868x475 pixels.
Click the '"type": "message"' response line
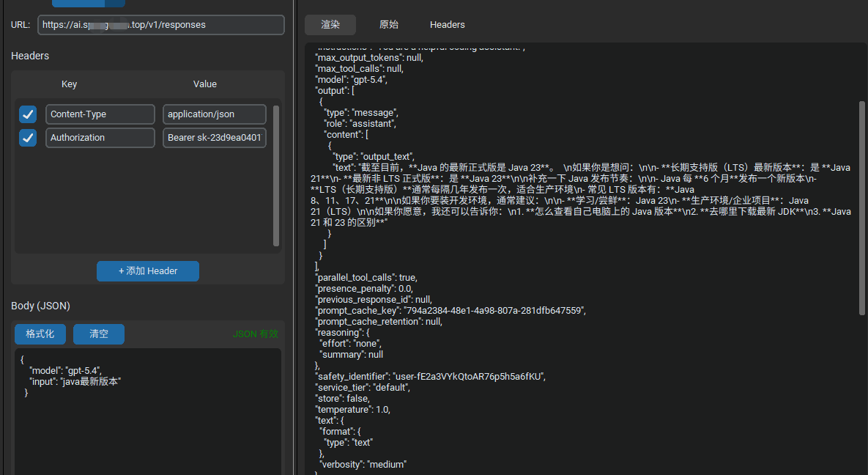(x=361, y=113)
